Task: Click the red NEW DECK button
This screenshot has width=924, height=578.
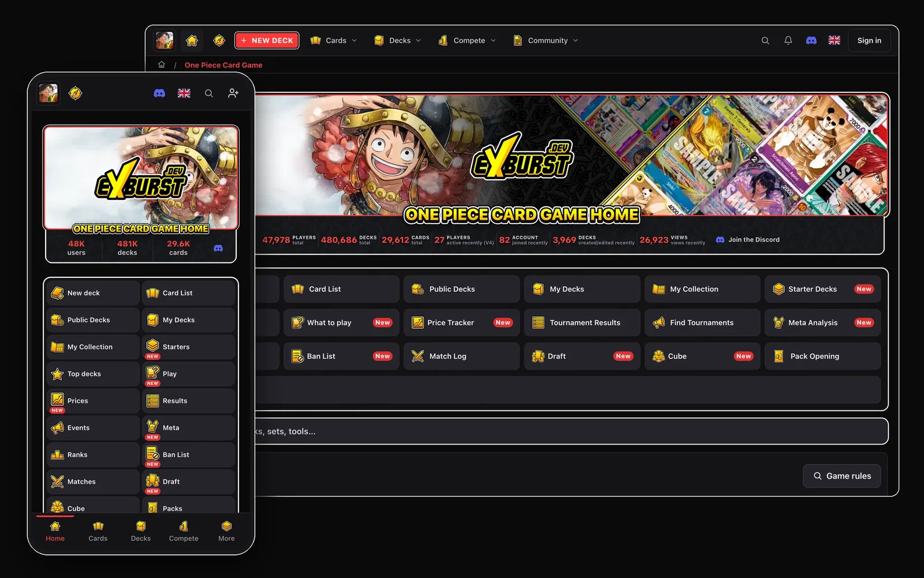Action: 267,40
